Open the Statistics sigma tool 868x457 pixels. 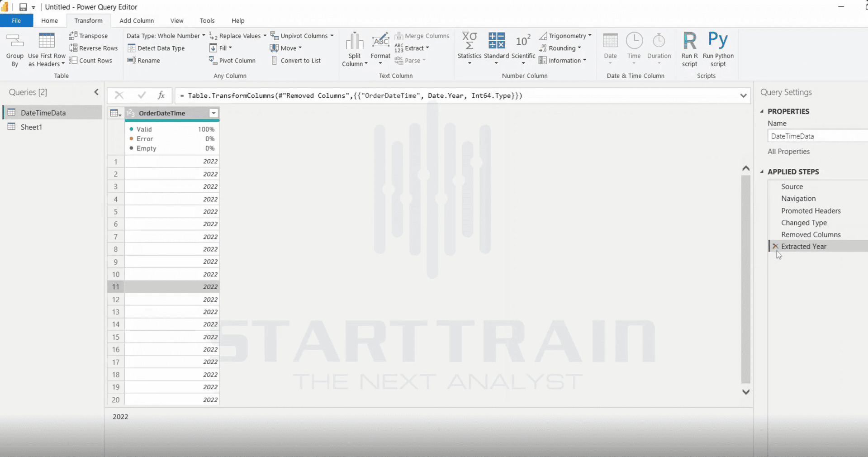pyautogui.click(x=470, y=49)
